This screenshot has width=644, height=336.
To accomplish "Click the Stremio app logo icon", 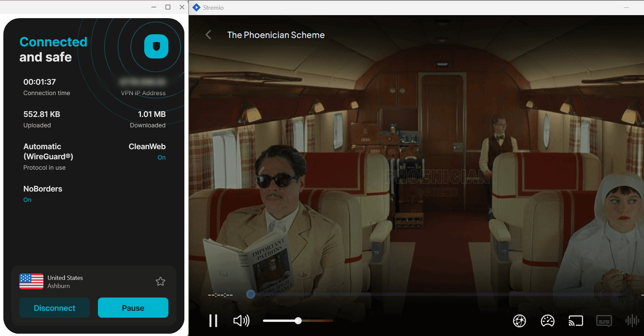I will [x=197, y=7].
